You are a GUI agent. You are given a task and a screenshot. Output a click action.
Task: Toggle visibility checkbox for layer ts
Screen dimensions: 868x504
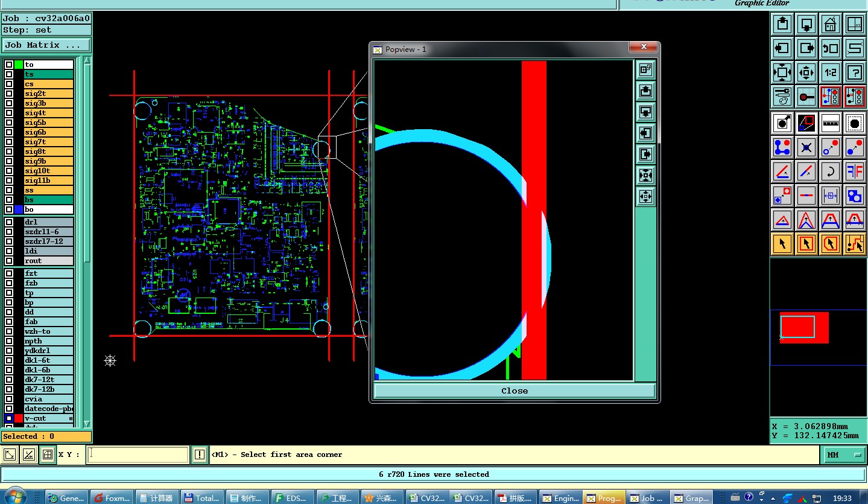pyautogui.click(x=9, y=74)
